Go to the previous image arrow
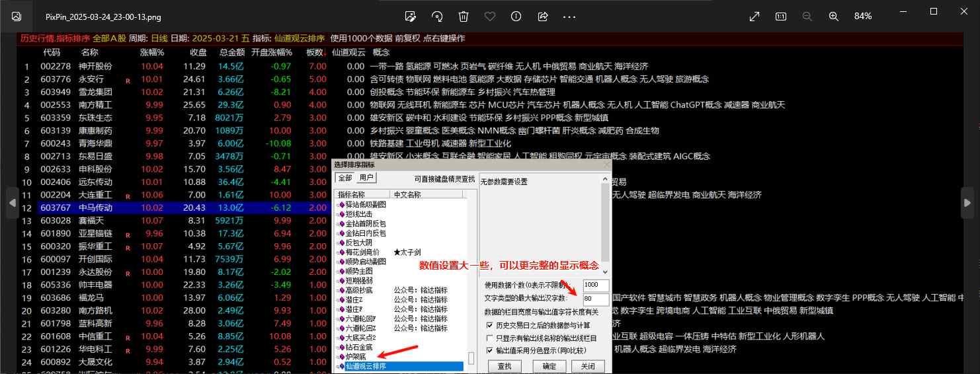The width and height of the screenshot is (980, 374). (12, 202)
